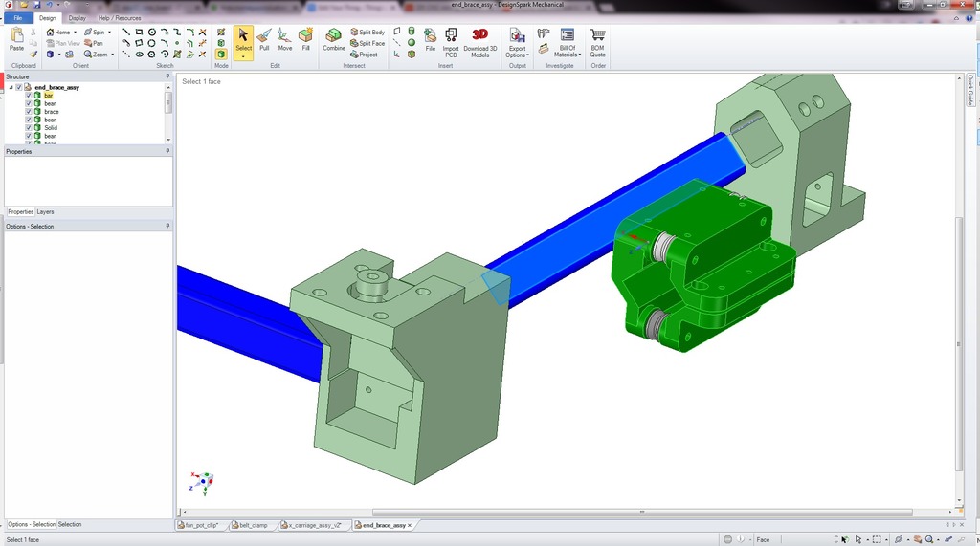Click Import PCB

click(451, 42)
